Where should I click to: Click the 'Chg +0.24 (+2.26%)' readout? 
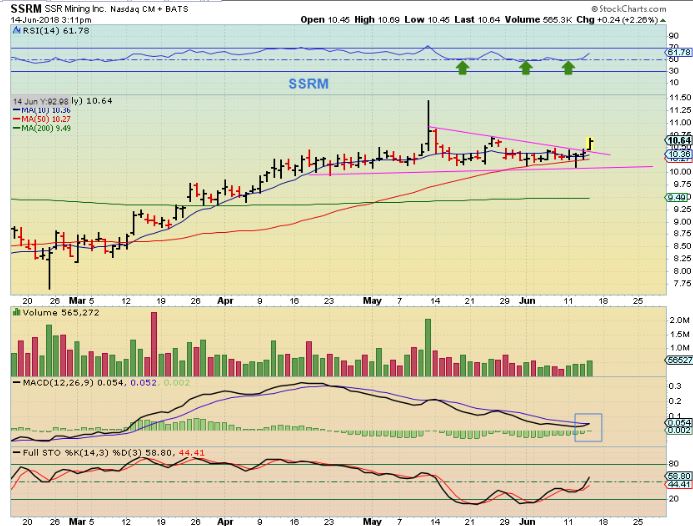click(617, 20)
